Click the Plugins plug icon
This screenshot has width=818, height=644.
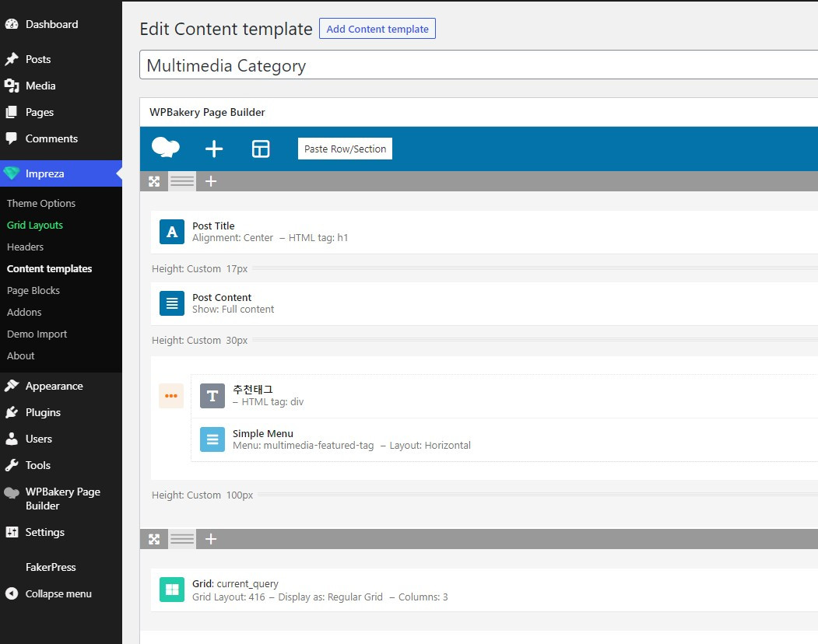pyautogui.click(x=12, y=412)
